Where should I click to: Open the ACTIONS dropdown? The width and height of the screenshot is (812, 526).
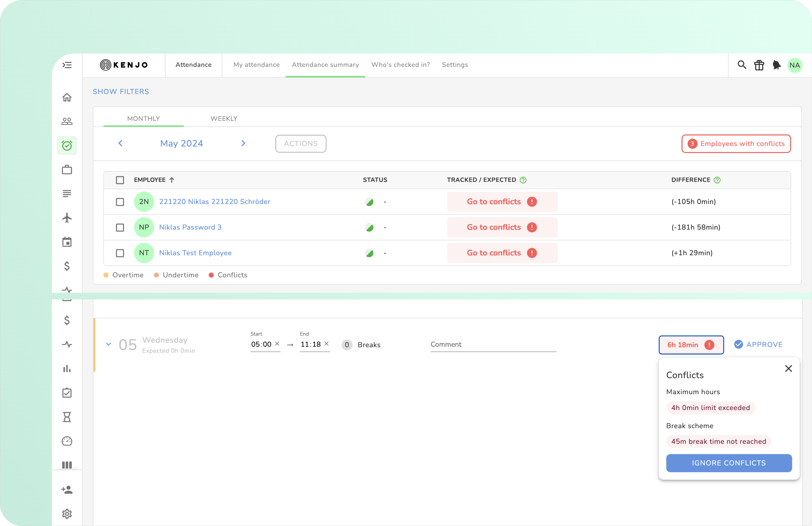coord(301,144)
